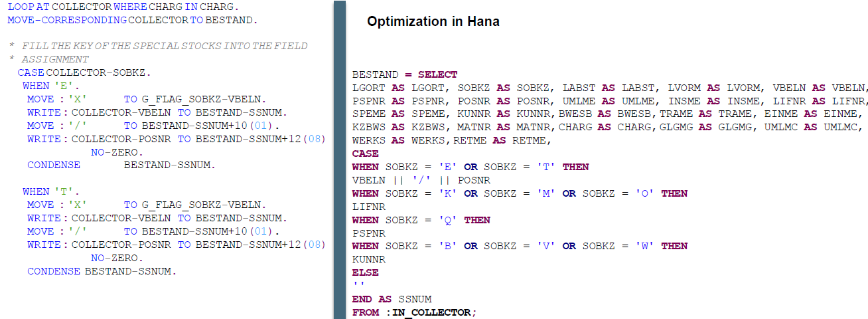Click the MOVE-CORRESPONDING keyword
Viewport: 868px width, 319px height.
pyautogui.click(x=66, y=20)
